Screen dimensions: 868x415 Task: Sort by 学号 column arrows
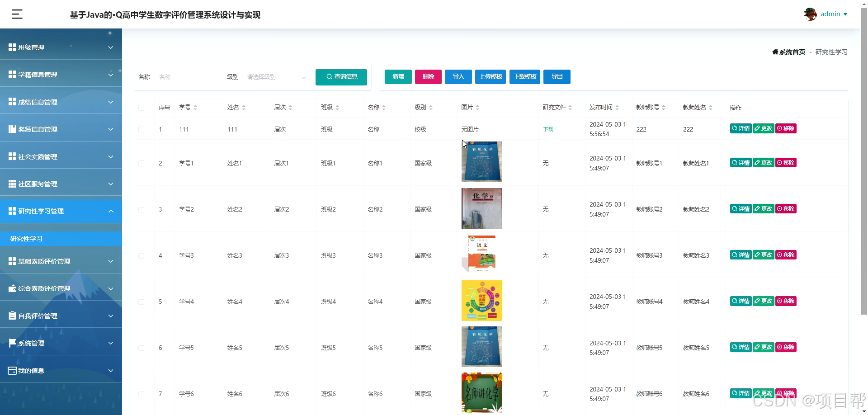(195, 108)
